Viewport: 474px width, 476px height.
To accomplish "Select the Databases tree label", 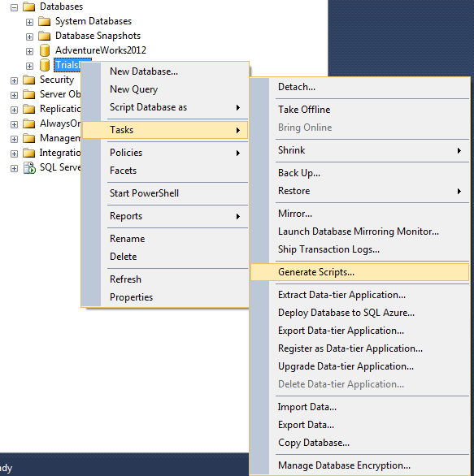I will click(61, 6).
